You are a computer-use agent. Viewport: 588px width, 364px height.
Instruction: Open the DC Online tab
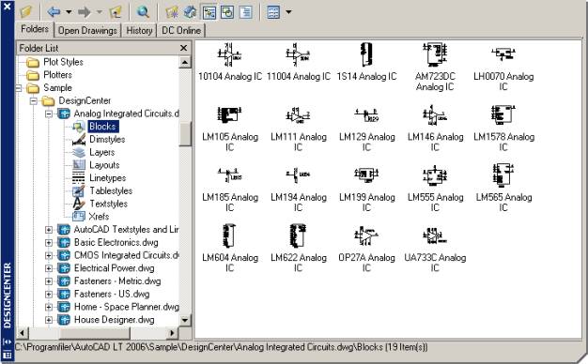181,31
